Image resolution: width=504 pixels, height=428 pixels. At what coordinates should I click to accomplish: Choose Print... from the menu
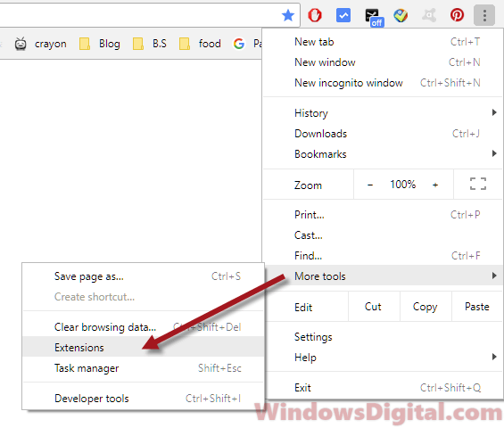(x=384, y=215)
